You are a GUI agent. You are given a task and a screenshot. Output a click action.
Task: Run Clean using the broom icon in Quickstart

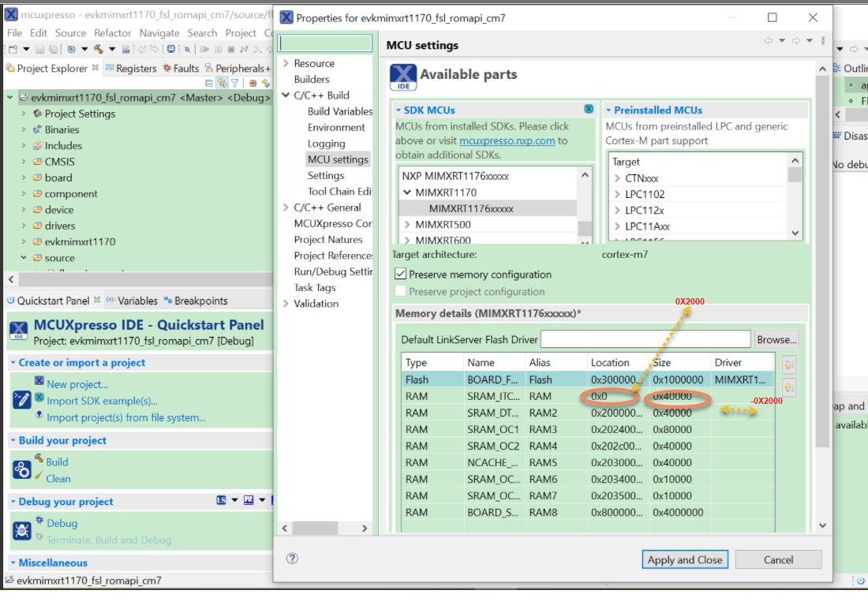click(39, 476)
